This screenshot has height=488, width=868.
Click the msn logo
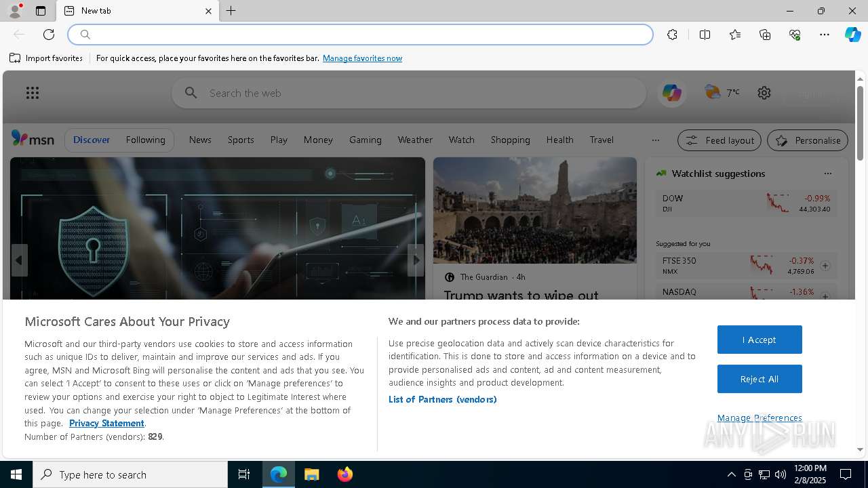[x=33, y=139]
